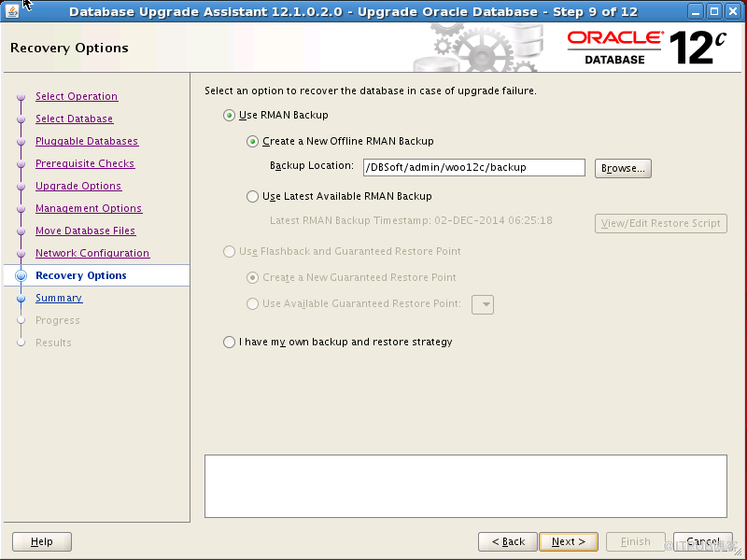This screenshot has height=560, width=747.
Task: Go back with the Back button
Action: tap(508, 541)
